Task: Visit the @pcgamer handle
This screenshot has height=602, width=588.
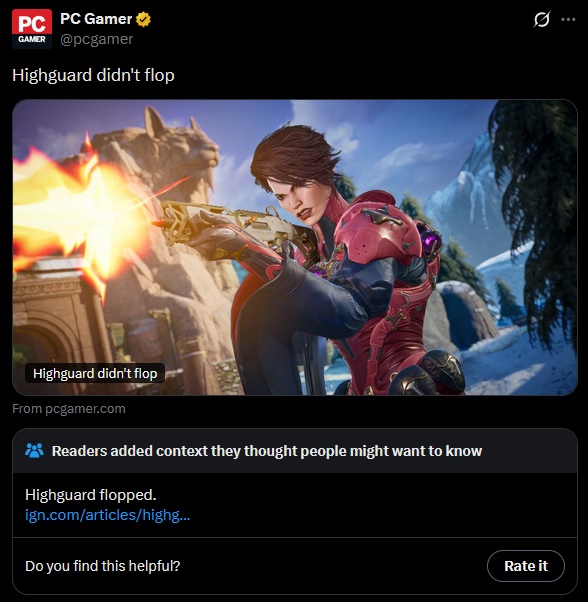Action: 97,39
